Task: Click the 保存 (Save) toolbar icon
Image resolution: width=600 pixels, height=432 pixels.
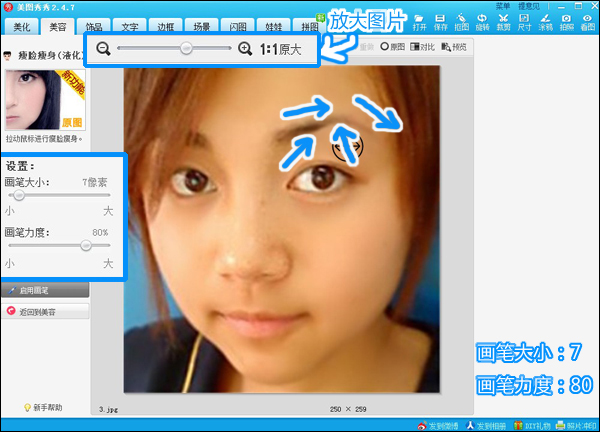Action: [443, 22]
